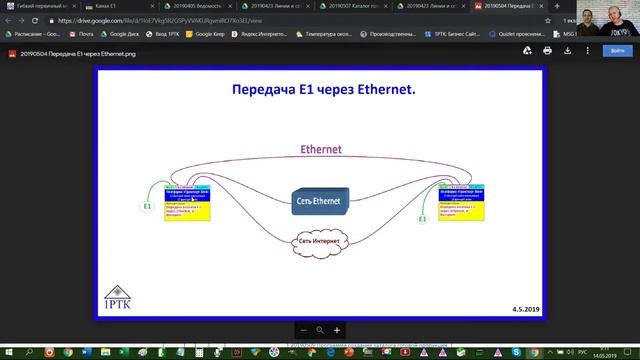Screen dimensions: 640x360
Task: Click the browser back arrow
Action: coord(8,20)
